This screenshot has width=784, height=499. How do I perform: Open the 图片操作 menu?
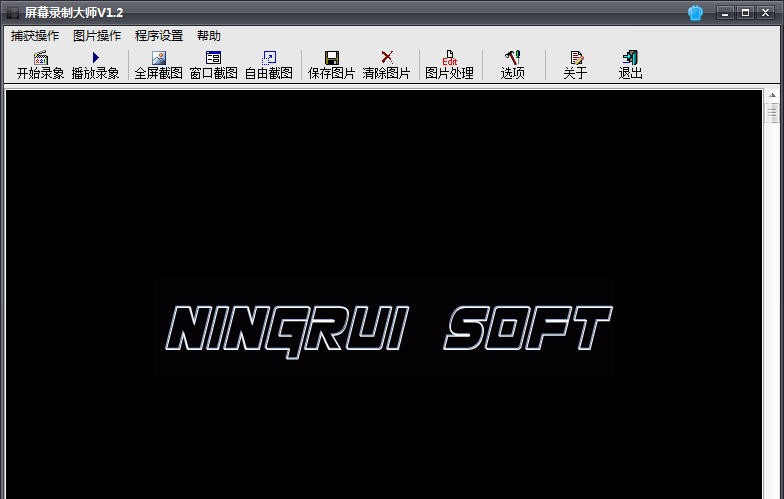coord(97,36)
